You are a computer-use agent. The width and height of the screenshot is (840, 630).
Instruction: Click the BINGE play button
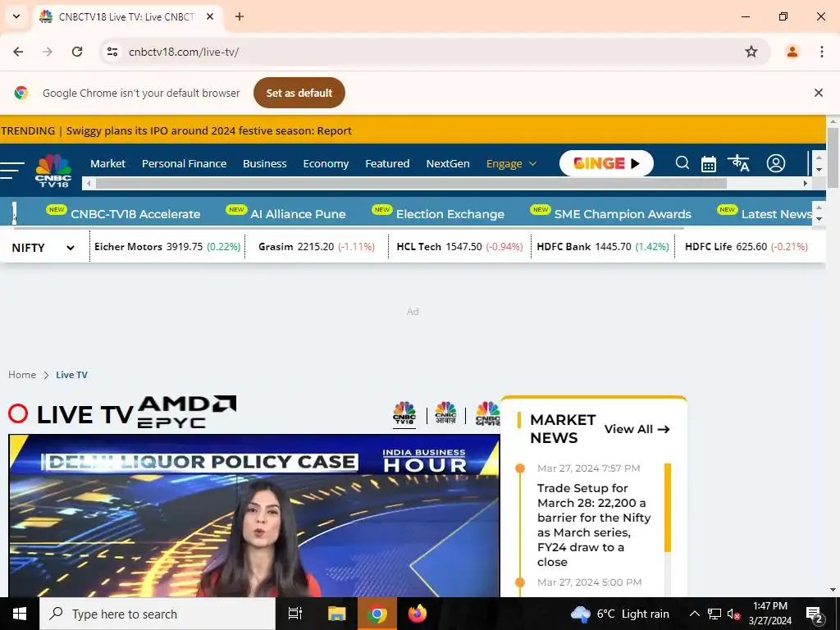tap(606, 163)
